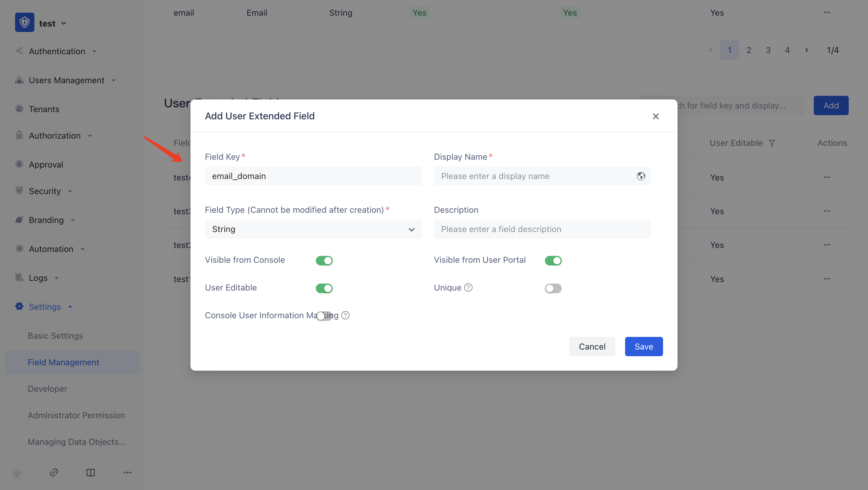The height and width of the screenshot is (490, 868).
Task: Click Console User Information Masking help icon
Action: [x=345, y=316]
